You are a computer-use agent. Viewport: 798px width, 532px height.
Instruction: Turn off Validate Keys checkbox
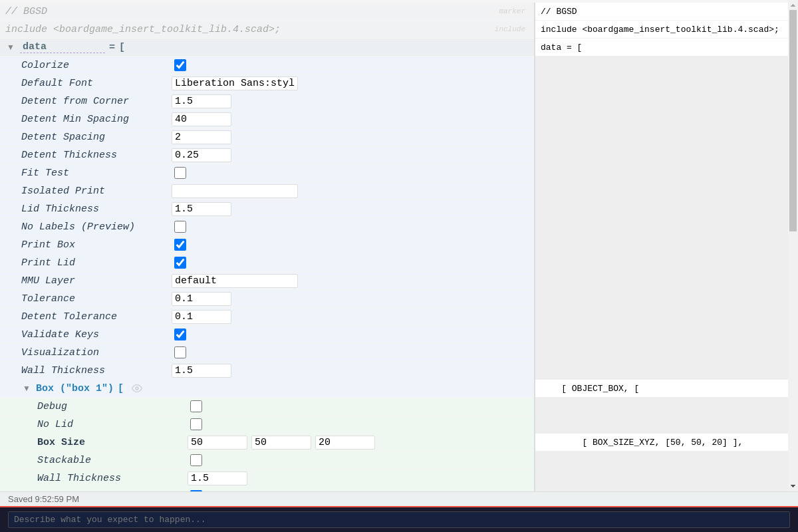[x=180, y=334]
